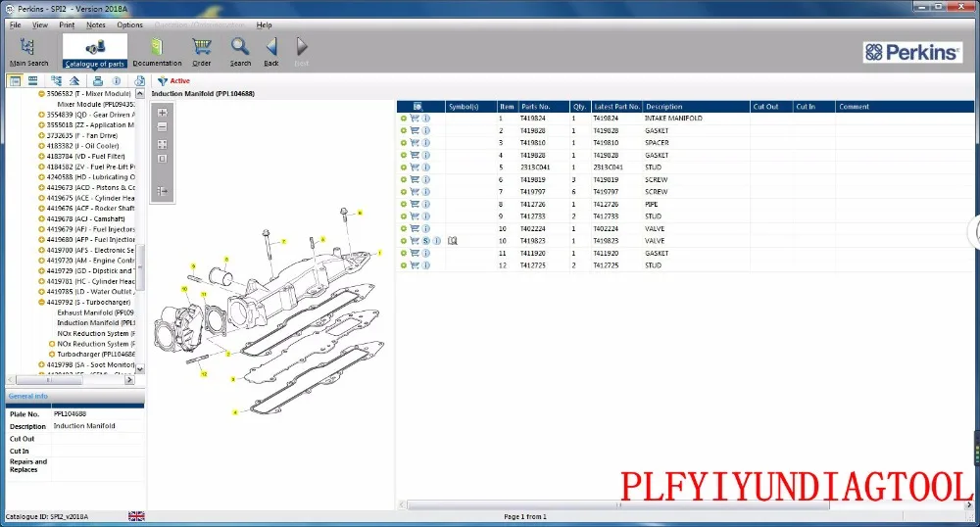980x527 pixels.
Task: Open the Help menu
Action: click(264, 24)
